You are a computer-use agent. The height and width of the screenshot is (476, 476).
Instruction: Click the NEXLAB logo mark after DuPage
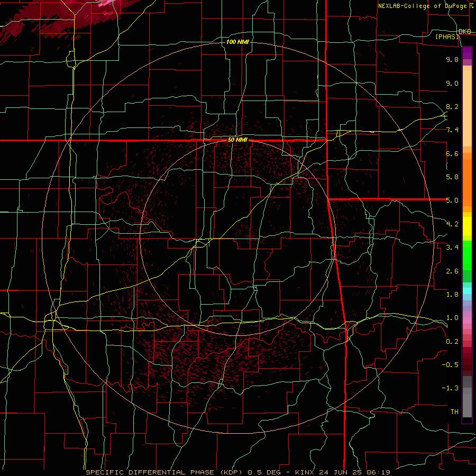(471, 6)
